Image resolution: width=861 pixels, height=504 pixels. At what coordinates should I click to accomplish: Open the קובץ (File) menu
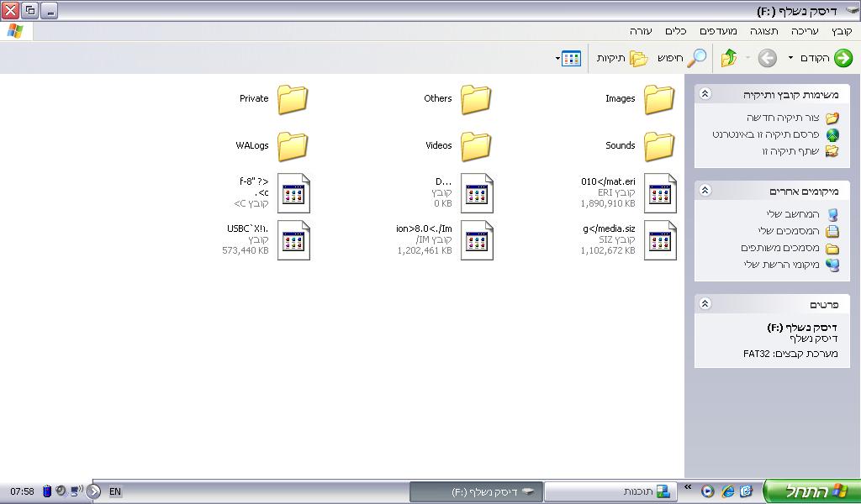(842, 31)
